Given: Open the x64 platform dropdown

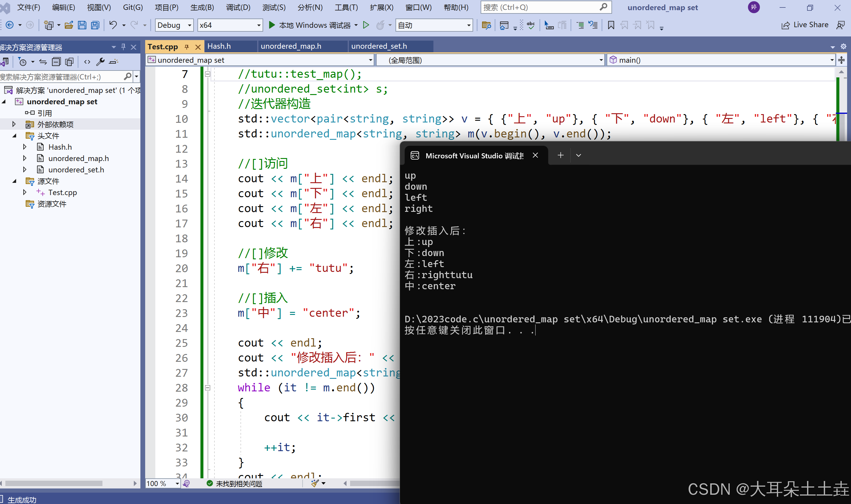Looking at the screenshot, I should click(x=230, y=25).
